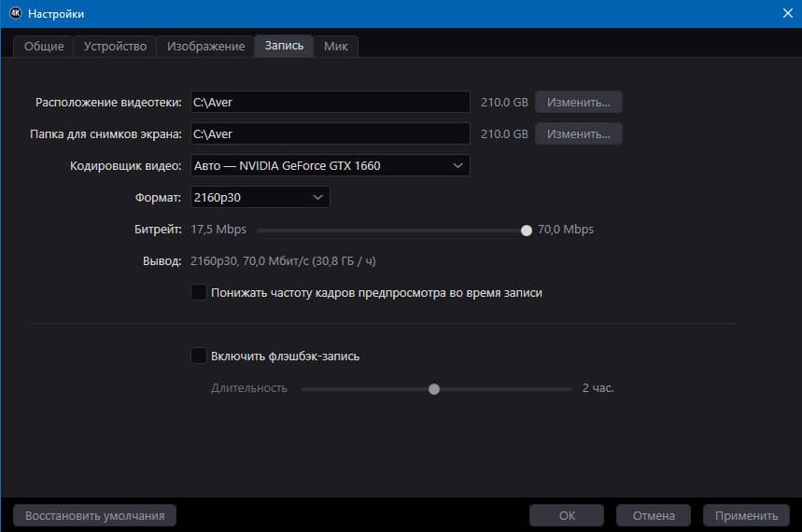This screenshot has height=532, width=802.
Task: Click the Применить button
Action: click(746, 515)
